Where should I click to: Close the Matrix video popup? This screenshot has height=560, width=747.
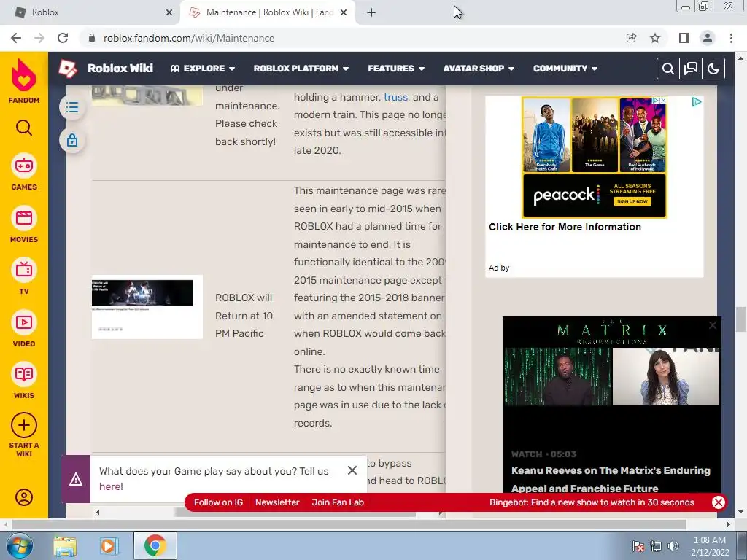coord(713,325)
